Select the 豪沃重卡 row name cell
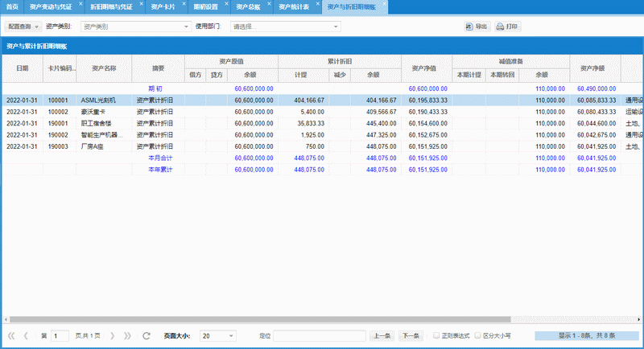The image size is (644, 349). pos(104,112)
